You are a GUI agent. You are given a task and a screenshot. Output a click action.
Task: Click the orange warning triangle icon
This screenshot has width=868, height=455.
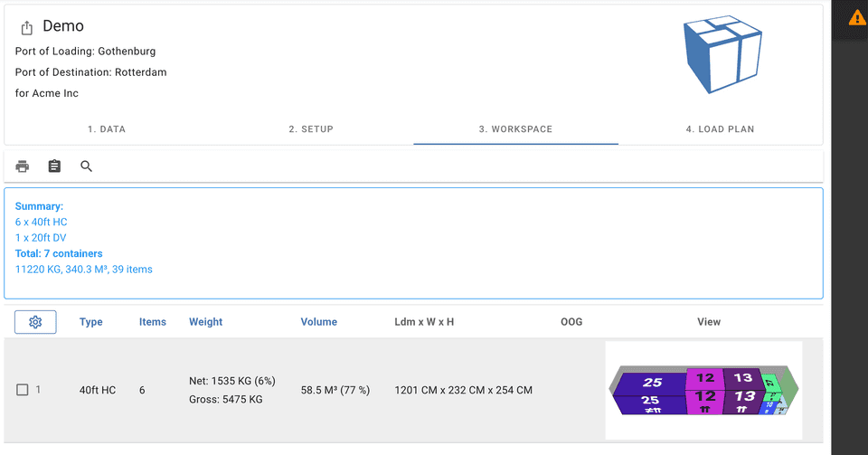point(856,17)
